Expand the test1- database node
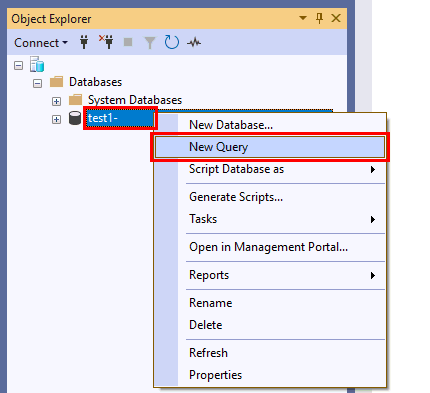The width and height of the screenshot is (430, 393). coord(56,119)
